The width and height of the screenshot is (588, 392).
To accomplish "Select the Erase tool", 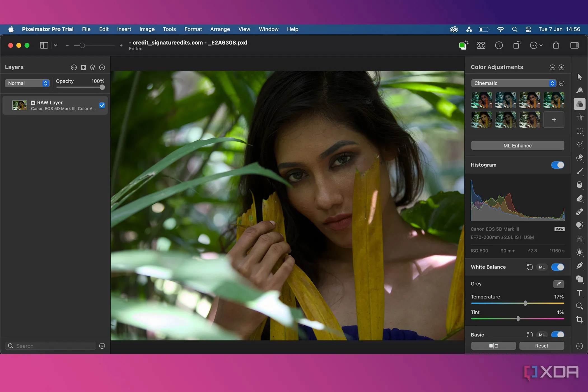I will pyautogui.click(x=579, y=198).
